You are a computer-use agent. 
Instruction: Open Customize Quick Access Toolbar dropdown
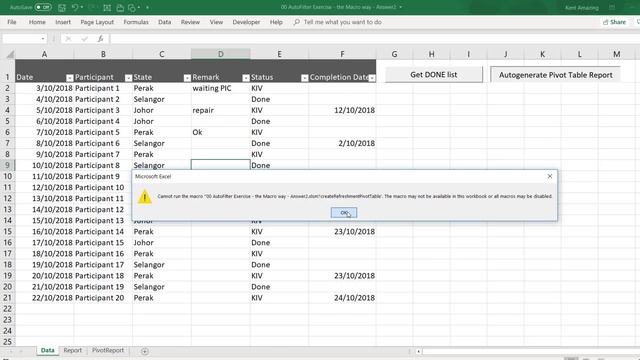(147, 7)
